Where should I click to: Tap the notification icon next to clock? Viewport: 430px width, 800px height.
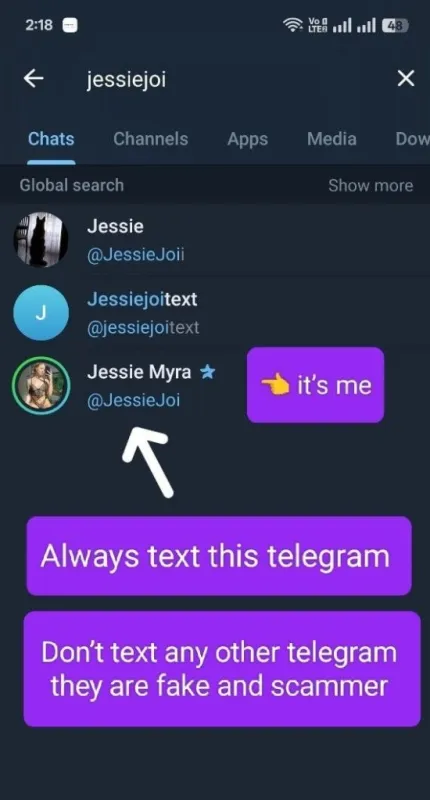pyautogui.click(x=69, y=25)
